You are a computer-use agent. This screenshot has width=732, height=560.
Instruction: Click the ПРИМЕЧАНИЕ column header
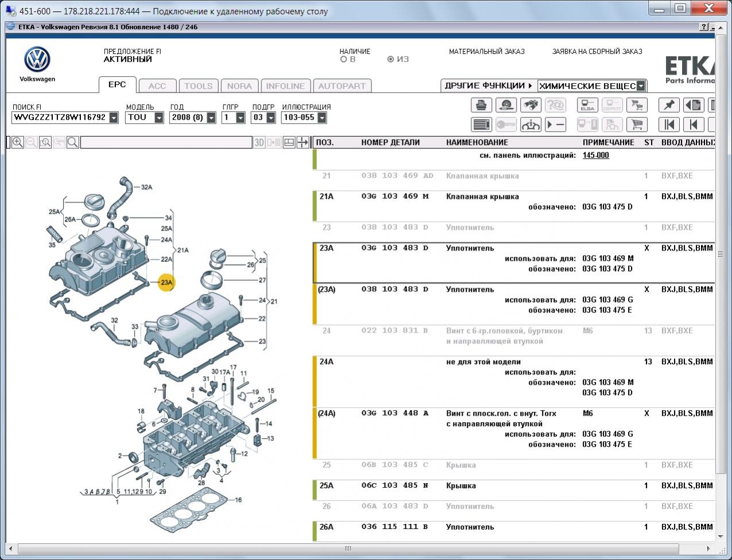(x=608, y=142)
